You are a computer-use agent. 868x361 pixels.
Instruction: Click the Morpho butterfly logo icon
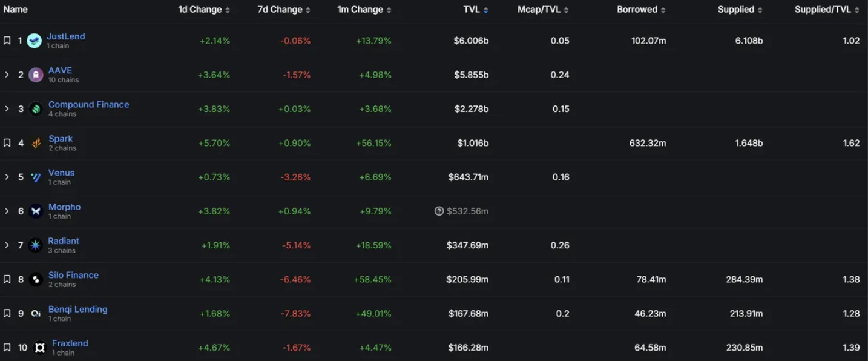(x=36, y=211)
